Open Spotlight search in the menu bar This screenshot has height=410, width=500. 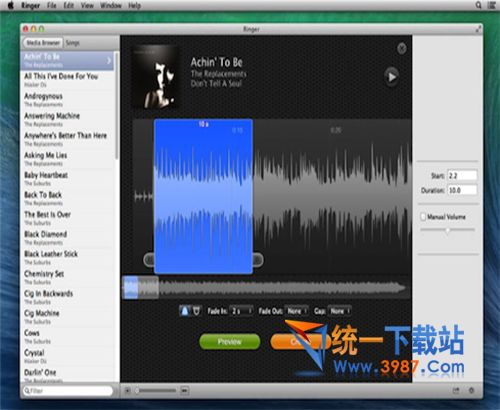tap(478, 5)
